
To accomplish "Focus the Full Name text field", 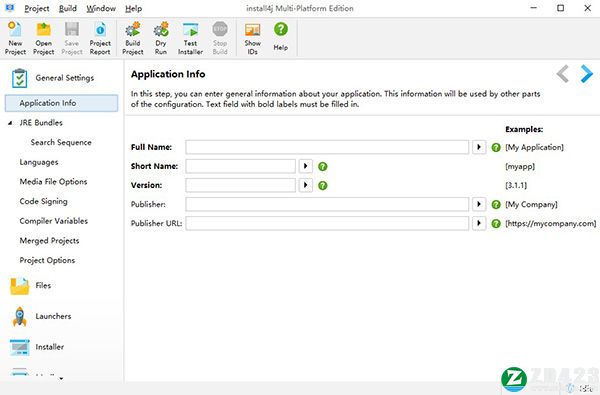I will pyautogui.click(x=327, y=147).
